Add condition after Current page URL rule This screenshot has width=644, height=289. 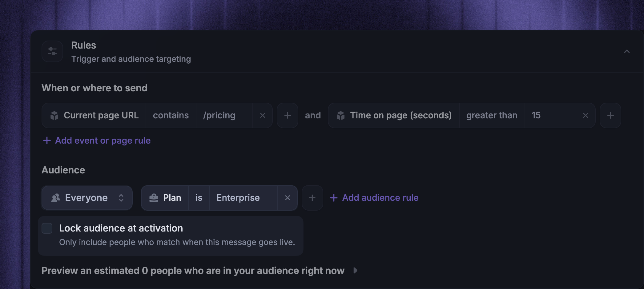(288, 116)
